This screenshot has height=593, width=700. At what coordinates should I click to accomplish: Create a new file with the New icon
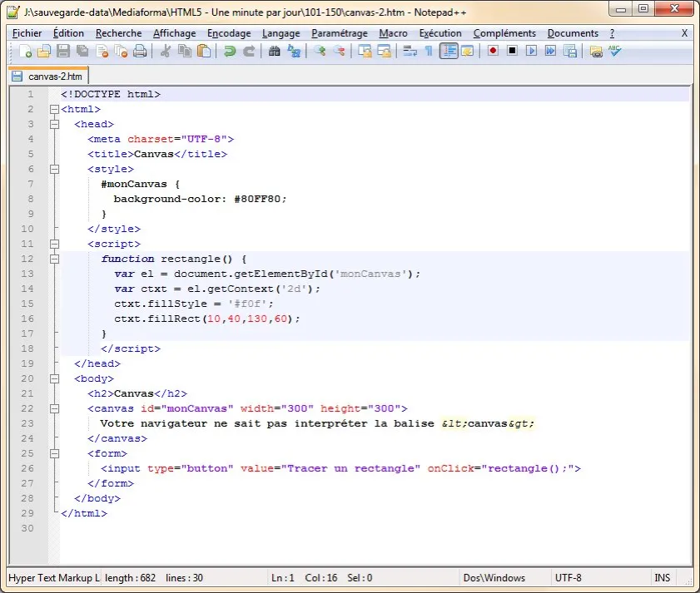(26, 52)
